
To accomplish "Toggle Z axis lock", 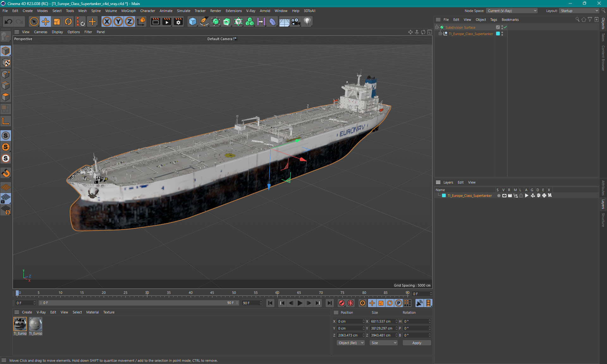I will [130, 21].
